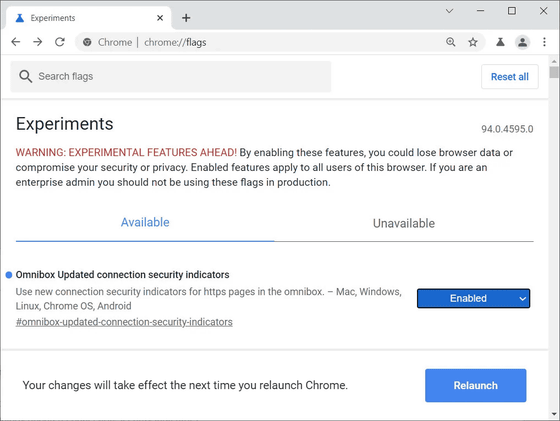Expand the Enabled dropdown for security indicators
Image resolution: width=560 pixels, height=421 pixels.
point(474,298)
